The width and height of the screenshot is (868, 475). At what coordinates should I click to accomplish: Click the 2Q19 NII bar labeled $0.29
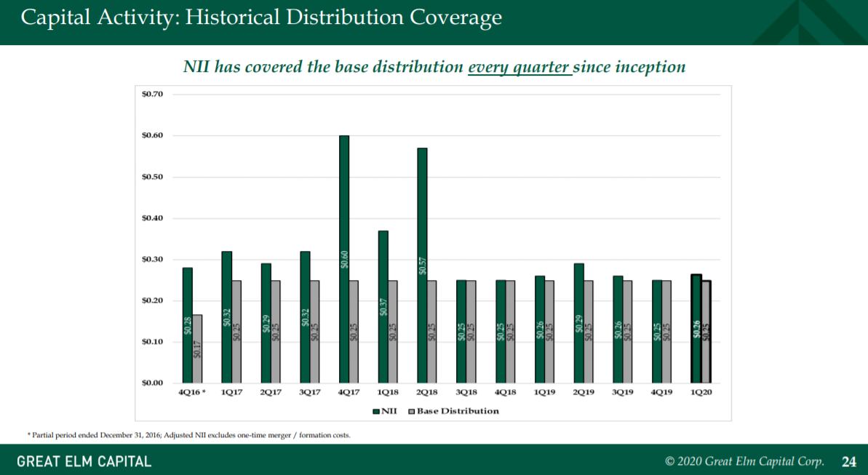(x=578, y=323)
